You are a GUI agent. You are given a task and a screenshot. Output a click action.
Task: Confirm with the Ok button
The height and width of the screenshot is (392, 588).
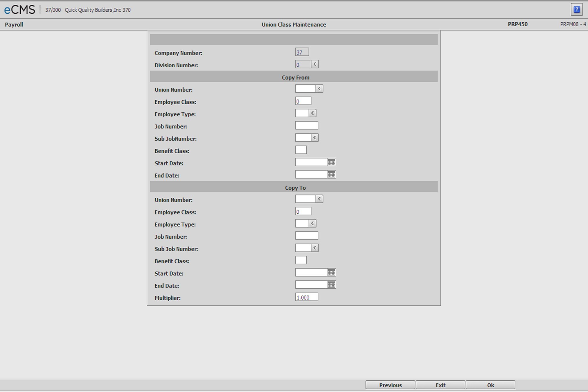click(x=490, y=385)
